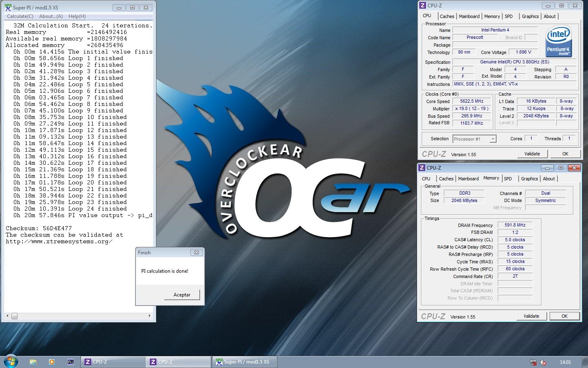Viewport: 588px width, 368px height.
Task: Click the second CPU-Z taskbar button
Action: point(178,362)
